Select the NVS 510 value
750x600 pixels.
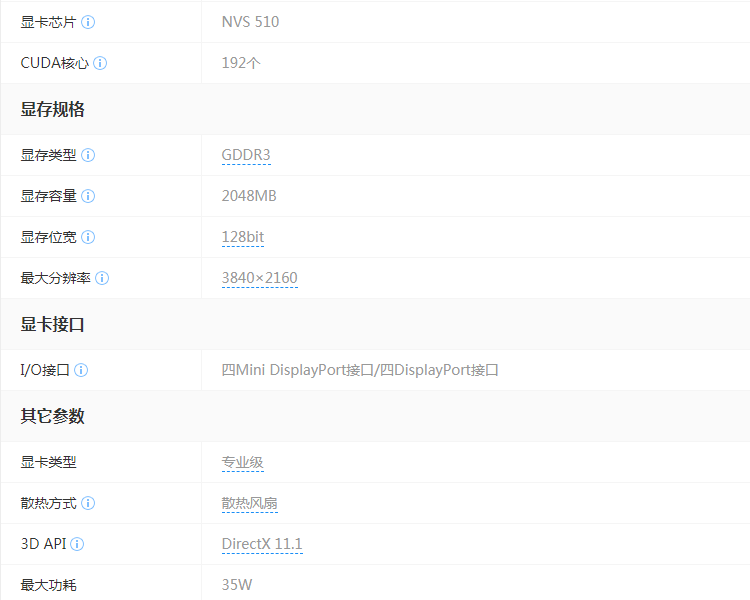250,22
